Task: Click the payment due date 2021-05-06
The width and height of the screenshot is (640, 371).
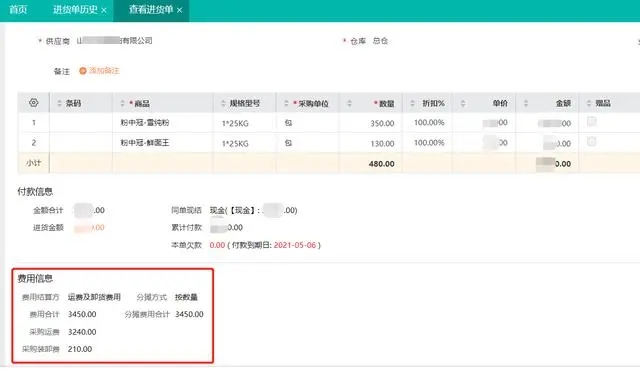Action: [x=295, y=245]
